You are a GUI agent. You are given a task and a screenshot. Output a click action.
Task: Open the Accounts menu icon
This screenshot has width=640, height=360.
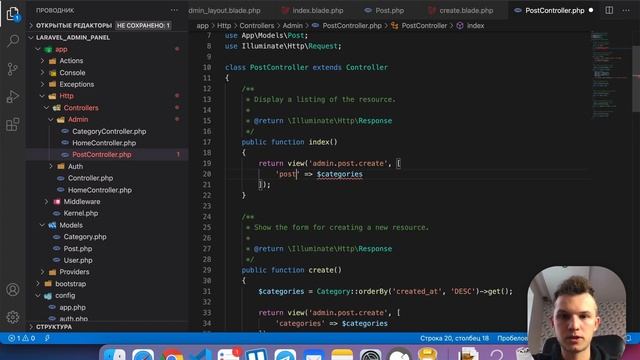[x=13, y=289]
